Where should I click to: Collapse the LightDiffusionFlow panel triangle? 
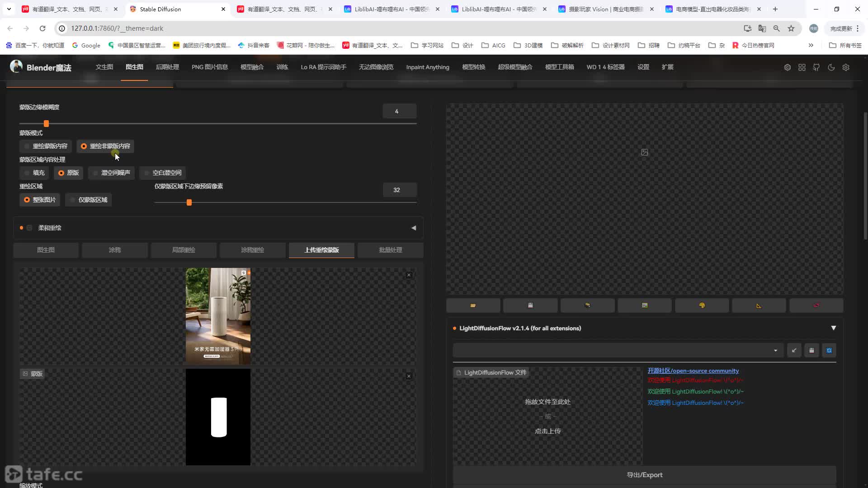point(833,328)
